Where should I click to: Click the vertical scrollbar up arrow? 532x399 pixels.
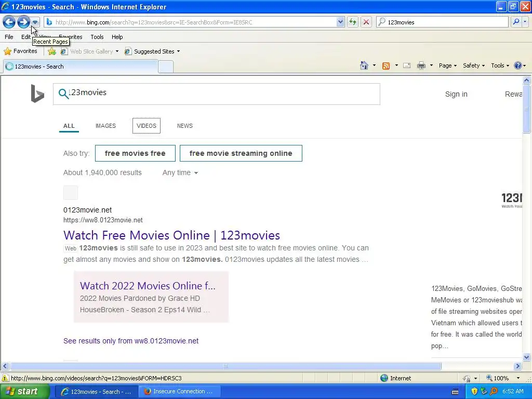coord(527,81)
